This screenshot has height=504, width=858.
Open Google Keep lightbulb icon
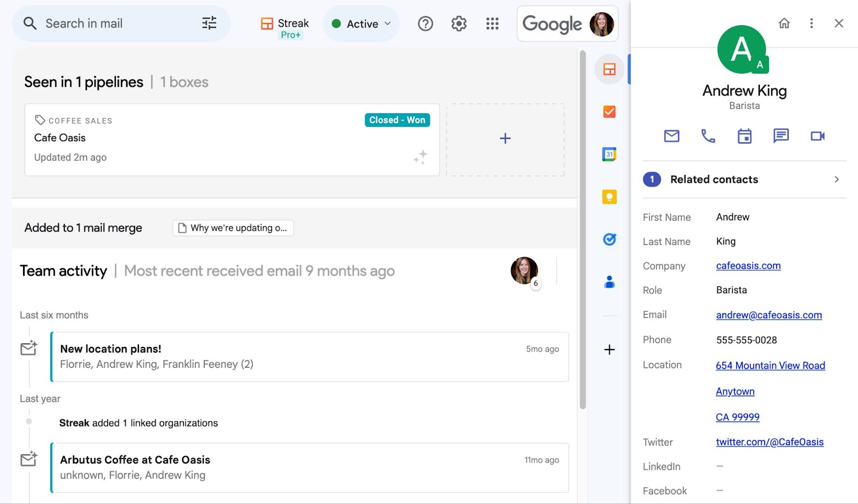pos(609,197)
